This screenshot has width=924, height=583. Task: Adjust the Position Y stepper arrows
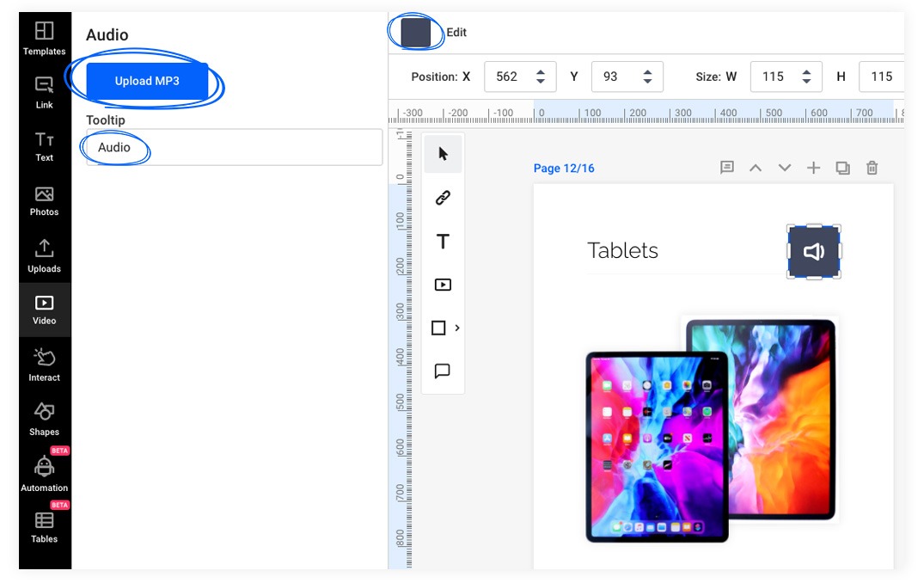[x=647, y=77]
